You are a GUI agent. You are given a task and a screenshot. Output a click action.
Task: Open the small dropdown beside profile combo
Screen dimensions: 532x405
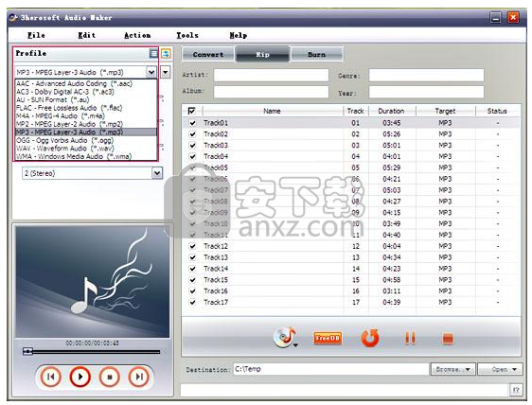[x=166, y=72]
